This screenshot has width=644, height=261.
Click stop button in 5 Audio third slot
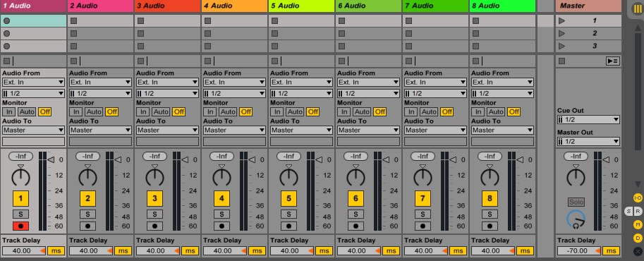pyautogui.click(x=275, y=46)
